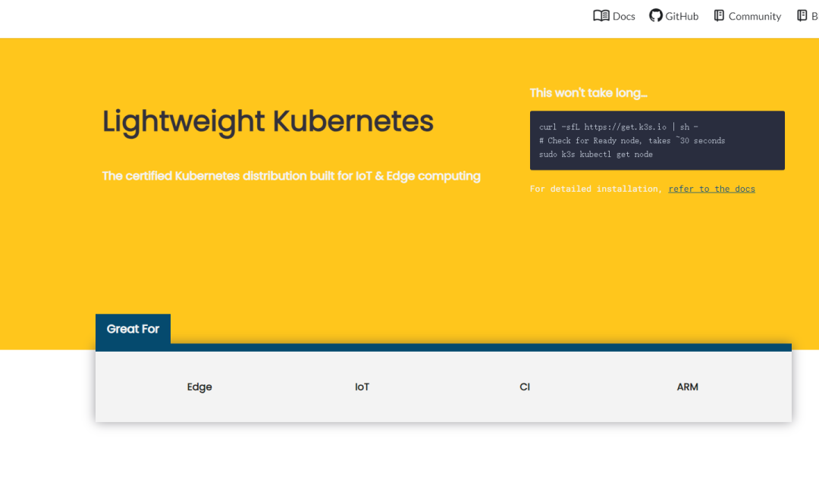Select the Great For tab
The height and width of the screenshot is (504, 819).
(x=133, y=329)
